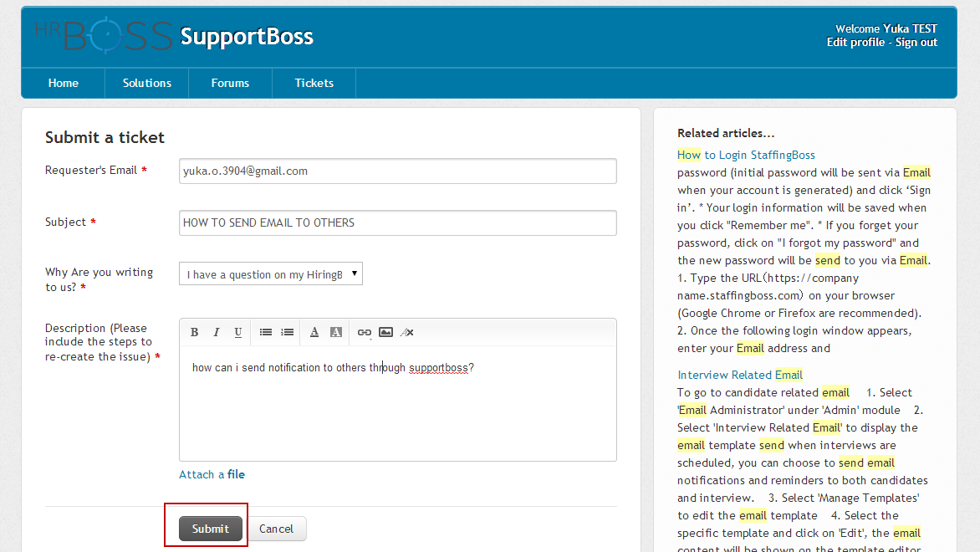Screen dimensions: 980x552
Task: Cancel the ticket submission
Action: coord(276,529)
